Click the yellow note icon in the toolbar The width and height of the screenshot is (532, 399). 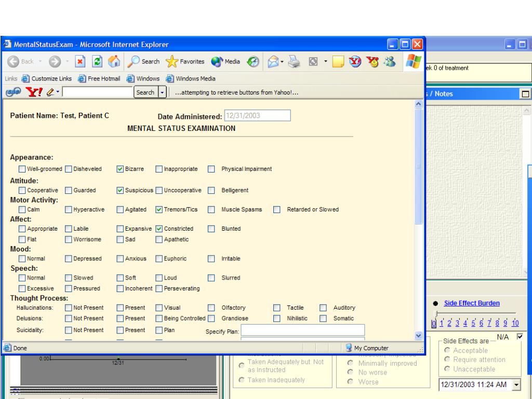point(338,62)
